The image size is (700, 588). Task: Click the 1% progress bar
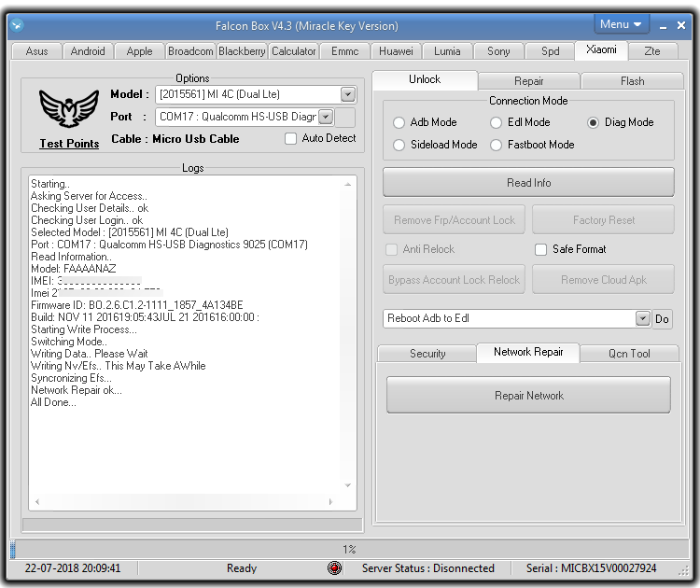[x=350, y=549]
